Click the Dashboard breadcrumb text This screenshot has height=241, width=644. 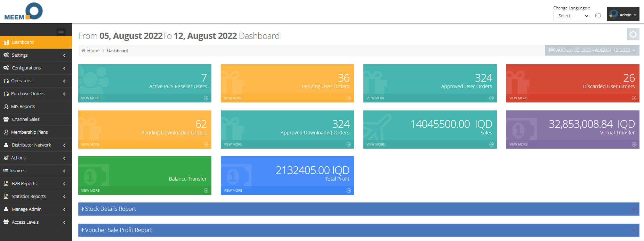point(118,51)
